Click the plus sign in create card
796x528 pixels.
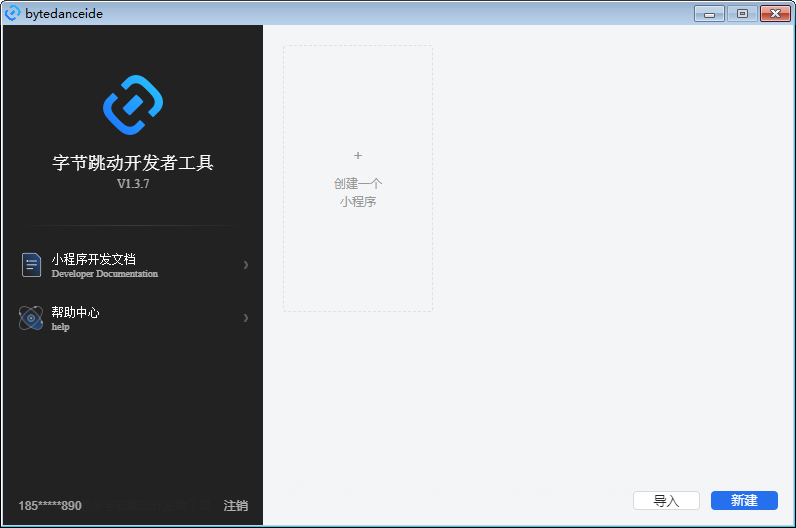(x=358, y=156)
